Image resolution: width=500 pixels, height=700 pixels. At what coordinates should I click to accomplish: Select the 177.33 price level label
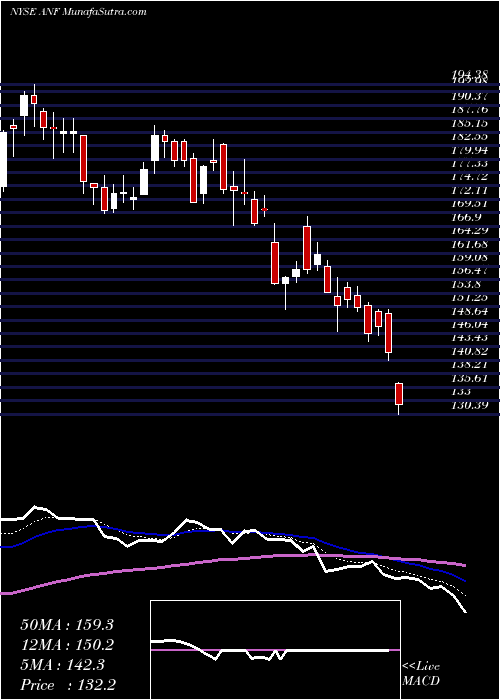pos(469,163)
